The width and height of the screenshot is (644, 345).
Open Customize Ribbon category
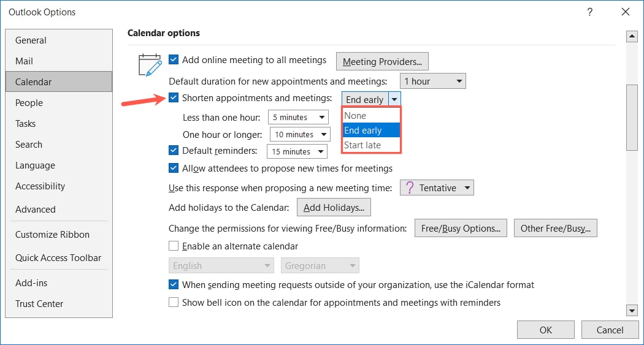[x=59, y=234]
